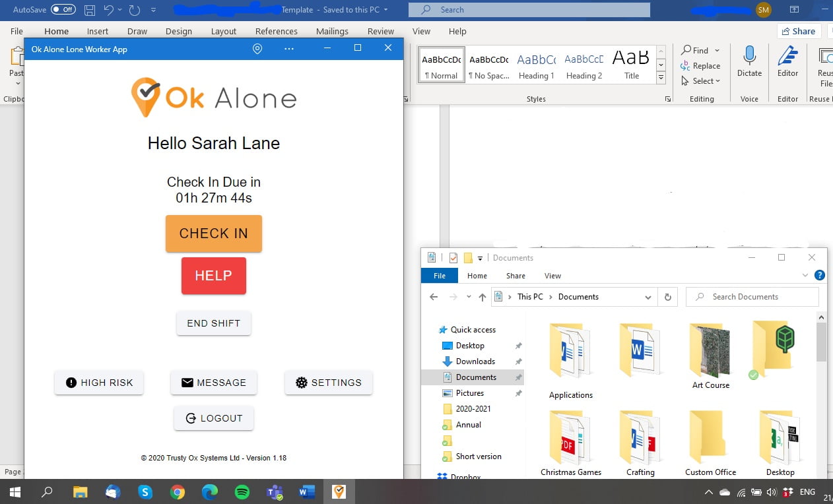Click Replace in Word's Editing group

pyautogui.click(x=700, y=66)
